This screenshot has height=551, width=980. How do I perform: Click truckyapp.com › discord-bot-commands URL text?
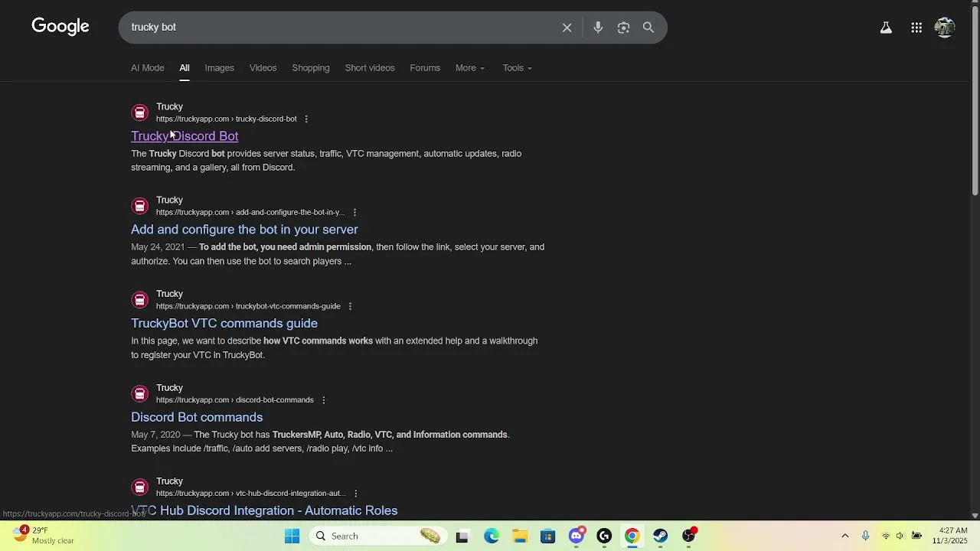click(x=235, y=399)
